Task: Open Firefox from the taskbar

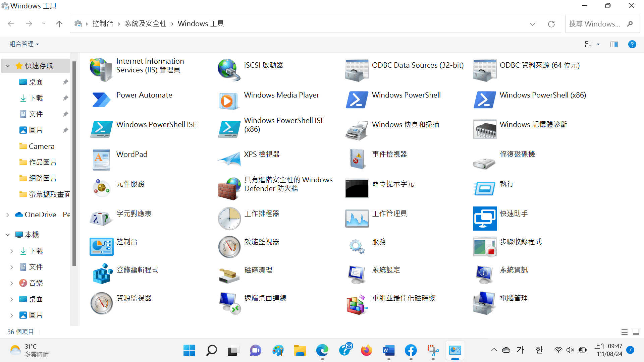Action: tap(366, 351)
